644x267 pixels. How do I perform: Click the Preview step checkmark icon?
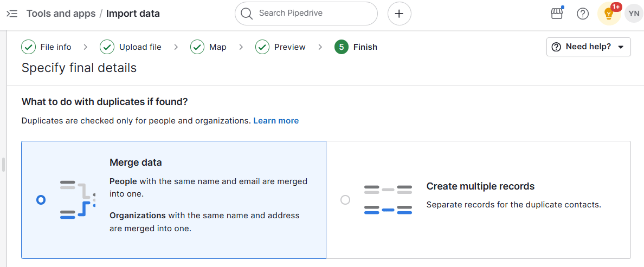[262, 47]
